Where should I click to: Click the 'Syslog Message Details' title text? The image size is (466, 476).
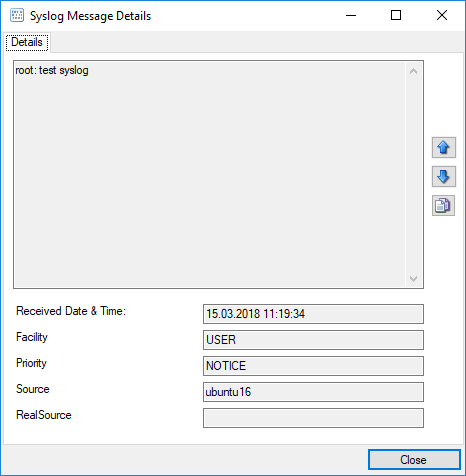(90, 16)
